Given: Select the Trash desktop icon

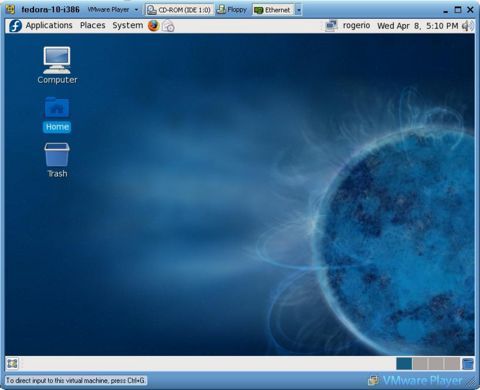Looking at the screenshot, I should [x=57, y=160].
